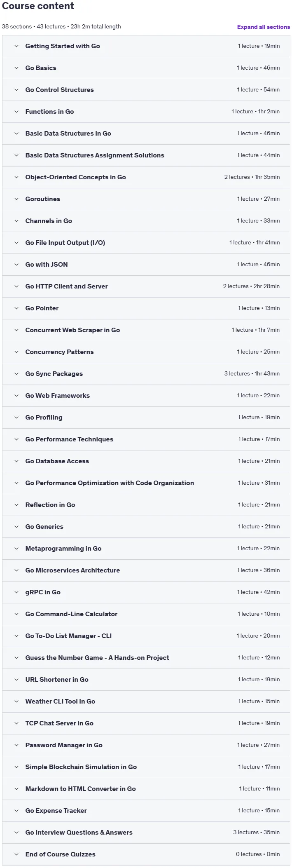
Task: Click the chevron beside URL Shortener in Go
Action: (x=16, y=680)
